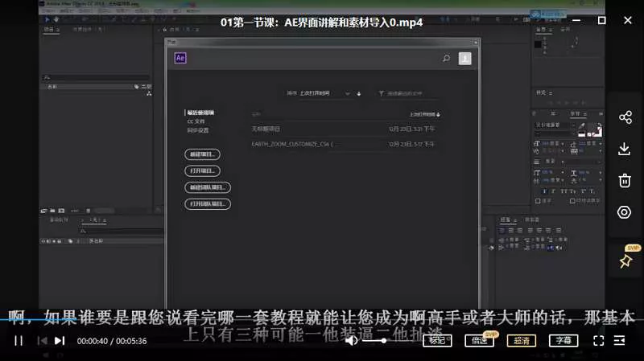Toggle the 字幕 subtitles button
Viewport: 644px width, 361px height.
click(x=563, y=340)
